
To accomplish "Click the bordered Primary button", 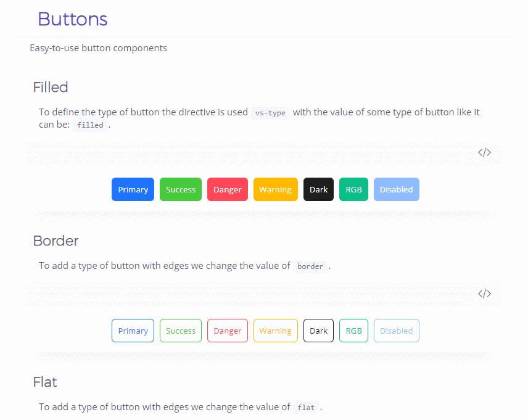I will coord(133,331).
